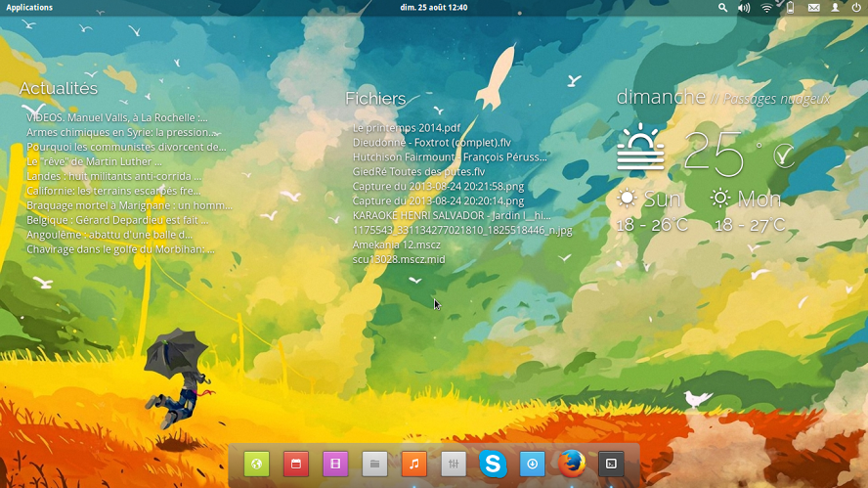Viewport: 868px width, 488px height.
Task: Open file Dieudonné - Foxtrot (complet).flv
Action: (x=432, y=143)
